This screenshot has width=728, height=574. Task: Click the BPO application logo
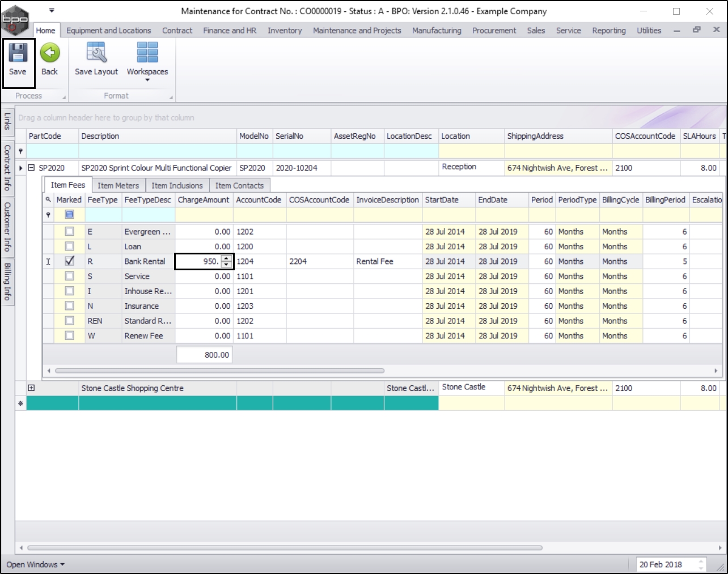(x=15, y=20)
